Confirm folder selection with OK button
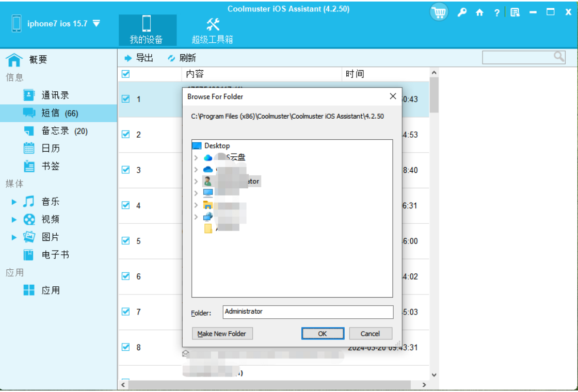 click(323, 333)
